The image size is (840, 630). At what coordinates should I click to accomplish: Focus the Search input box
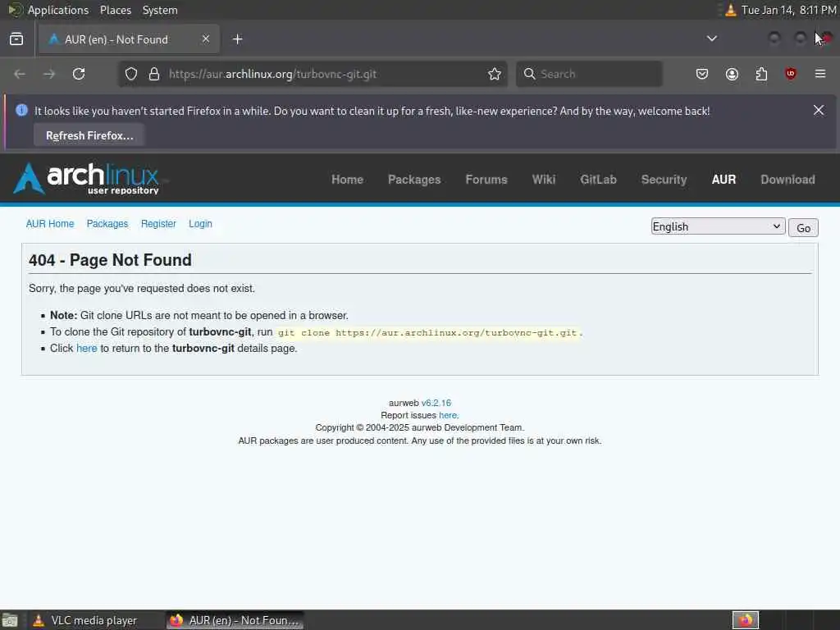[589, 74]
